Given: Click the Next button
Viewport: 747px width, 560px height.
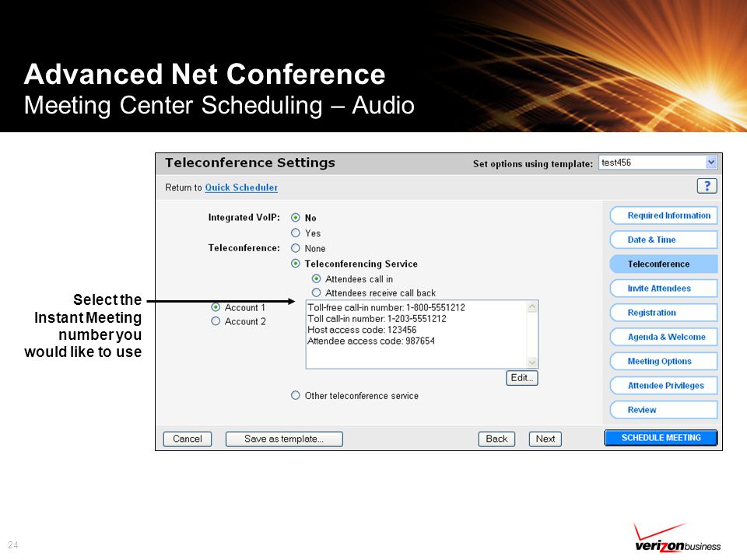Looking at the screenshot, I should tap(545, 439).
